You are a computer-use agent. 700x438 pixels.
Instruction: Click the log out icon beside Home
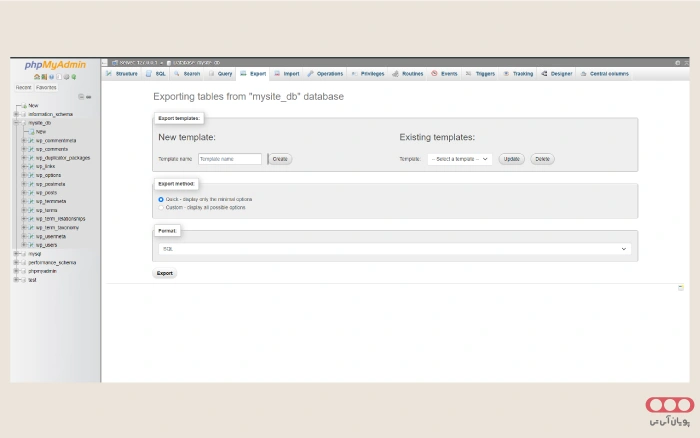(44, 77)
